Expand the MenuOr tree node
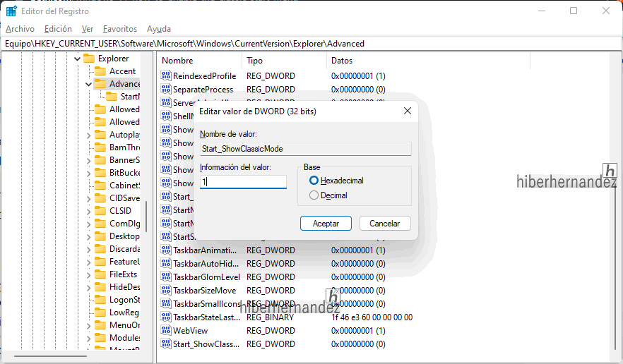 click(x=88, y=326)
